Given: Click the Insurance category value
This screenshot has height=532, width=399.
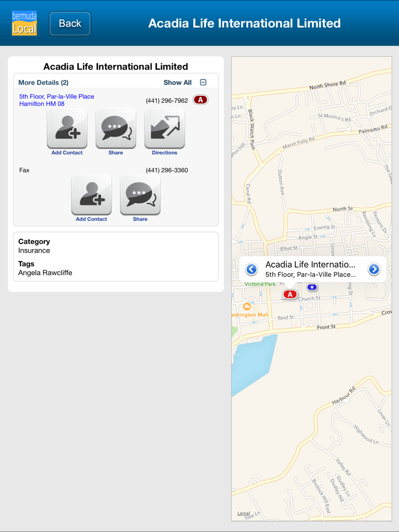Looking at the screenshot, I should click(34, 250).
